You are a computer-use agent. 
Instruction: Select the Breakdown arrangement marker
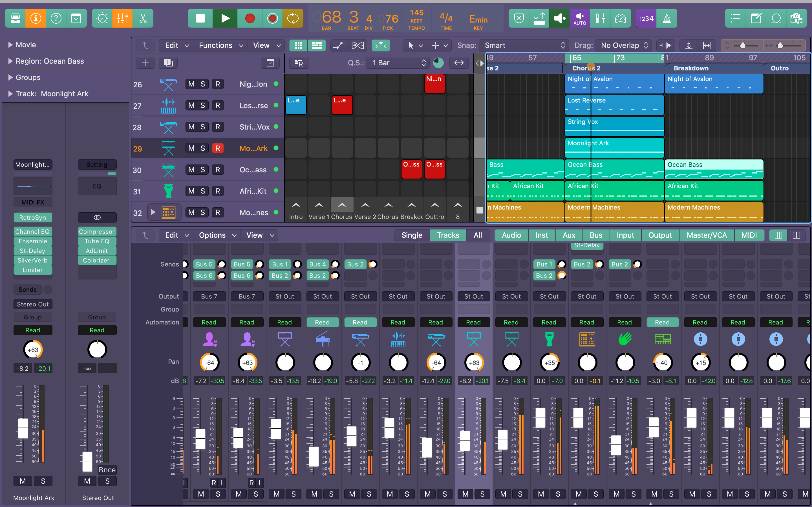pos(691,68)
